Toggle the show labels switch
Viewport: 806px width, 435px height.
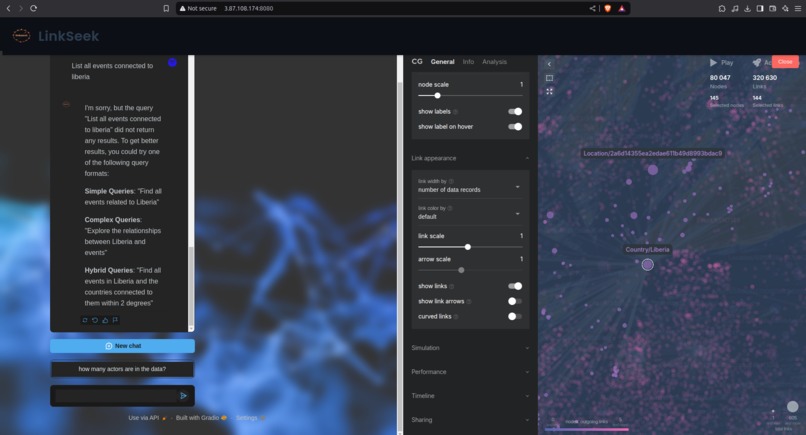coord(515,111)
